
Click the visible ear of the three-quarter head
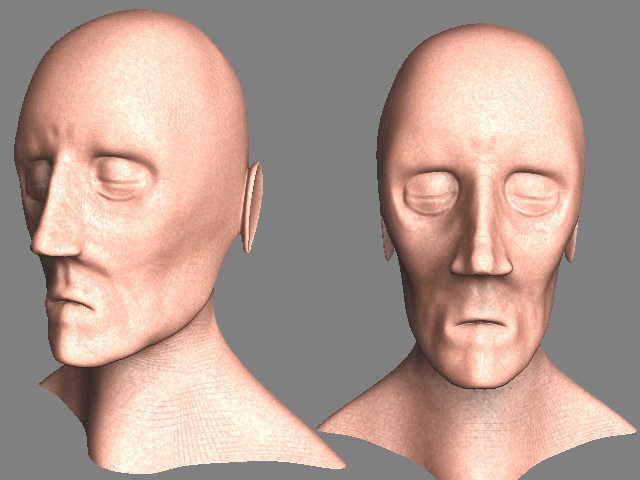[252, 207]
